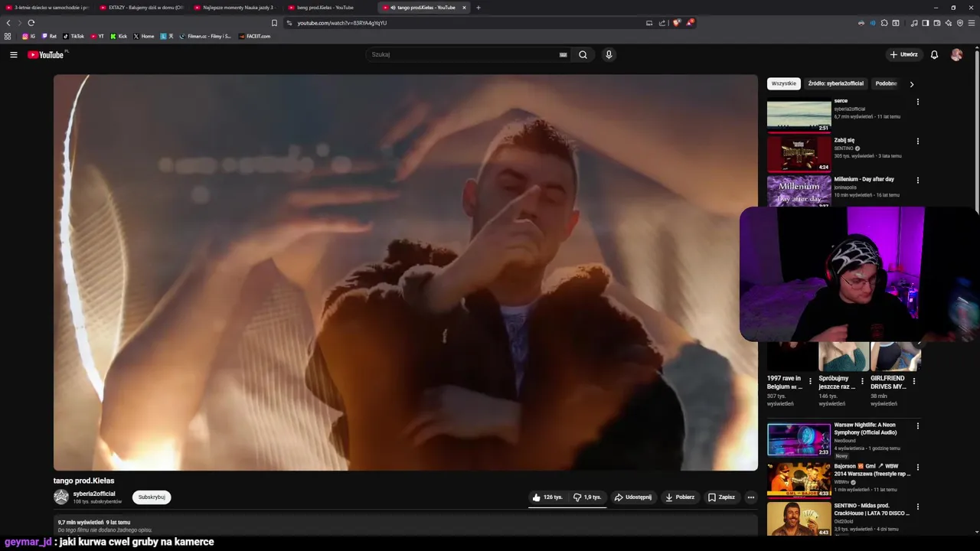Image resolution: width=980 pixels, height=551 pixels.
Task: Open browser main hamburger menu
Action: [972, 23]
